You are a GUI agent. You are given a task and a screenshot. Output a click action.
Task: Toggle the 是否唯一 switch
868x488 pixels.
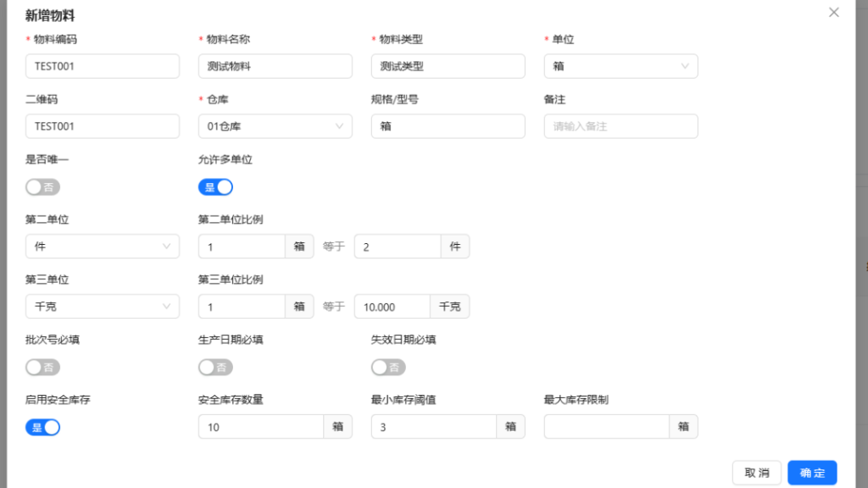tap(42, 187)
